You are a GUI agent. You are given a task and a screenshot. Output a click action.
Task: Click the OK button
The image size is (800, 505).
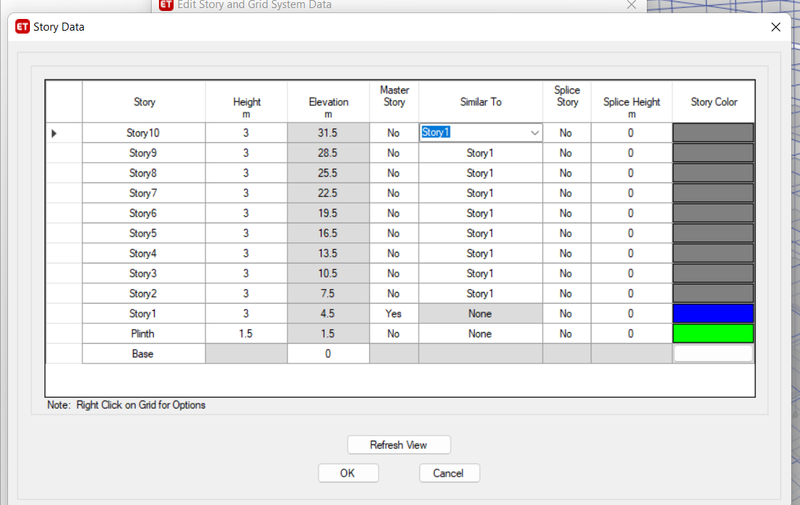pyautogui.click(x=348, y=473)
